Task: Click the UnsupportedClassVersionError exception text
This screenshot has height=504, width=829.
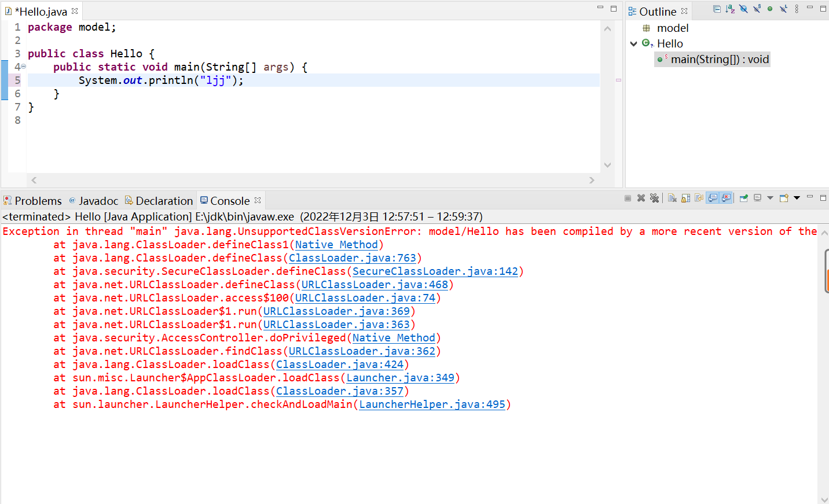Action: 298,231
